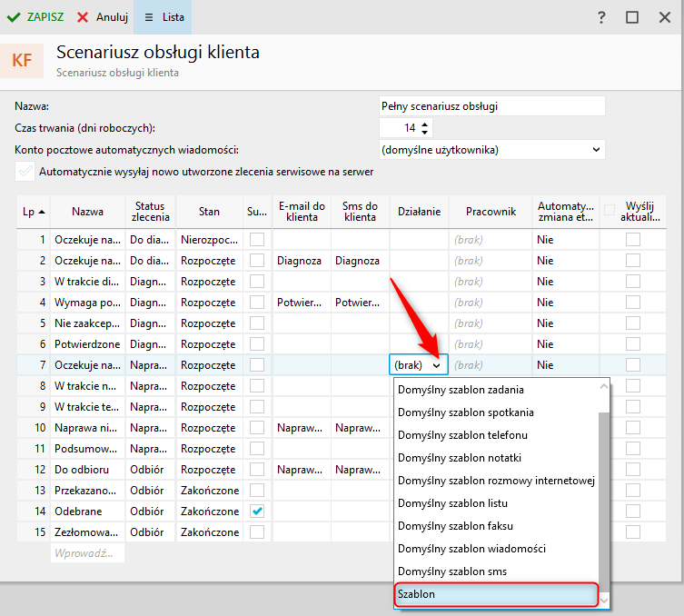Click the Stan column header
Viewport: 684px width, 616px height.
(209, 212)
